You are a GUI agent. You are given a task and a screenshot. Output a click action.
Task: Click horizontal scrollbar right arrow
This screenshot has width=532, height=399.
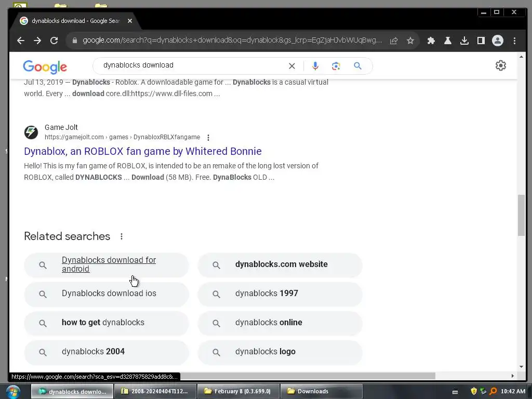point(512,376)
